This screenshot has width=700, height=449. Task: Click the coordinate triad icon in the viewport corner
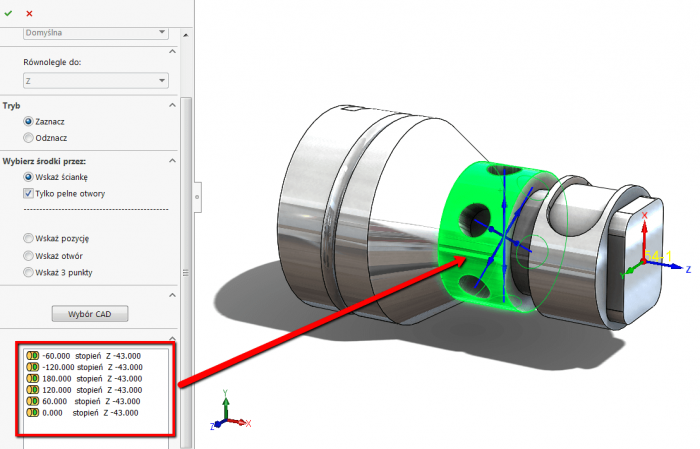[x=227, y=410]
